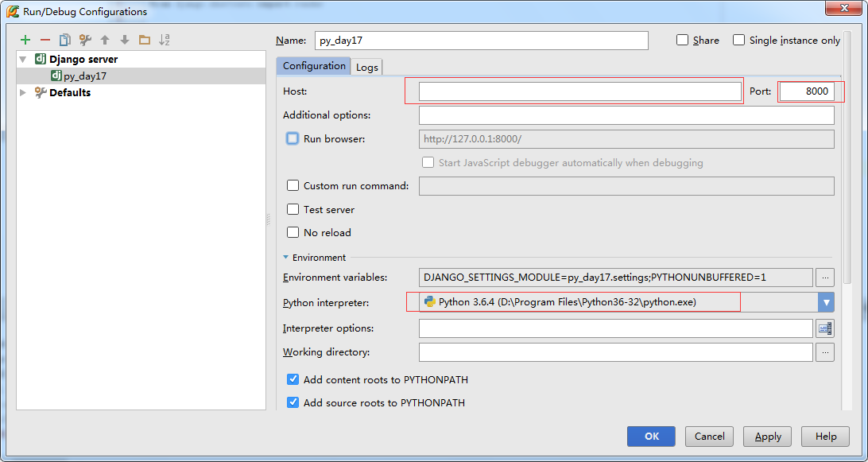The height and width of the screenshot is (462, 868).
Task: Click the Copy Configuration icon
Action: click(x=65, y=40)
